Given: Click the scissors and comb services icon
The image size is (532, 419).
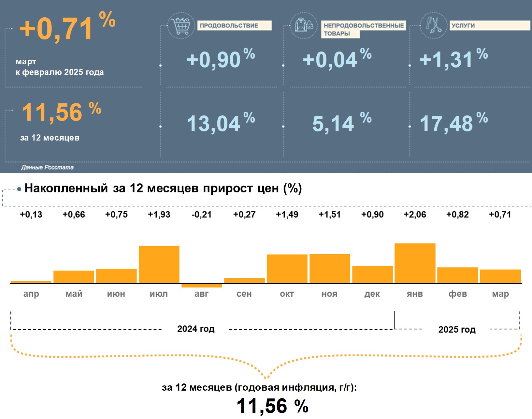Looking at the screenshot, I should [x=434, y=25].
